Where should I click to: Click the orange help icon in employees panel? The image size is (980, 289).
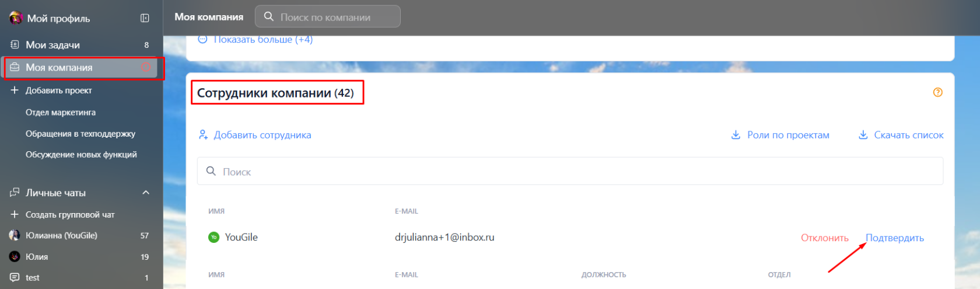click(x=937, y=92)
